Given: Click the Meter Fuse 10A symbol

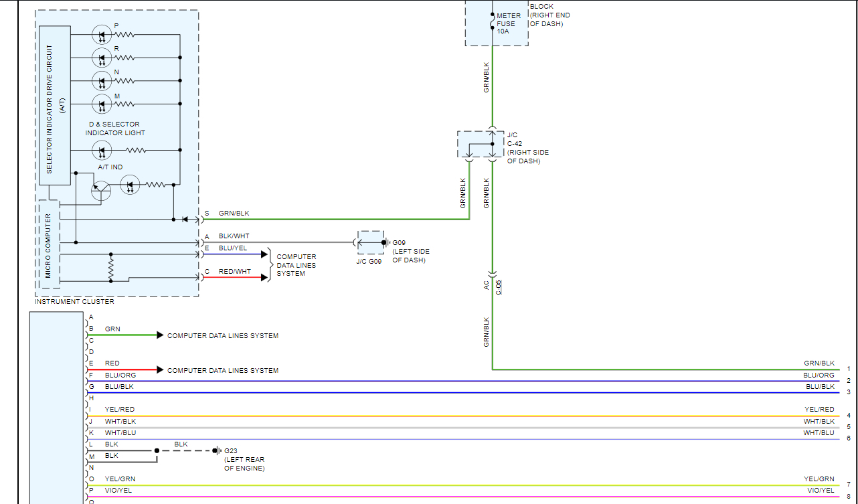Looking at the screenshot, I should (x=493, y=23).
